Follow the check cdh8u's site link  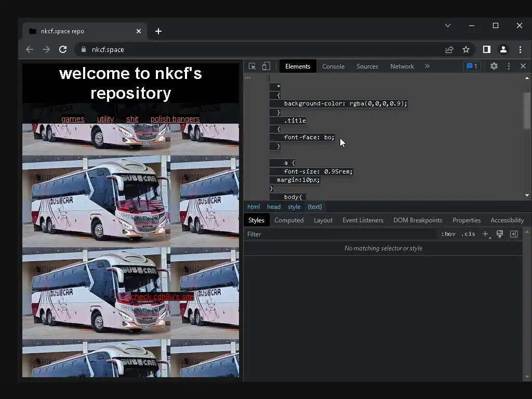click(x=162, y=297)
